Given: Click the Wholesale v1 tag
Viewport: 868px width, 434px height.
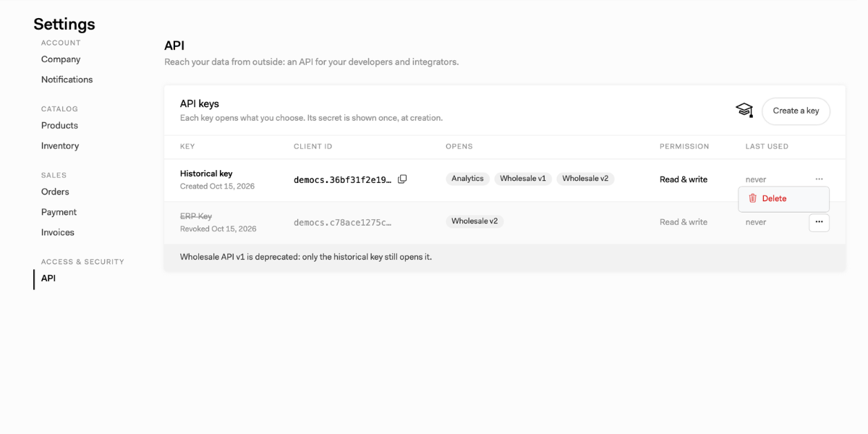Looking at the screenshot, I should tap(523, 179).
